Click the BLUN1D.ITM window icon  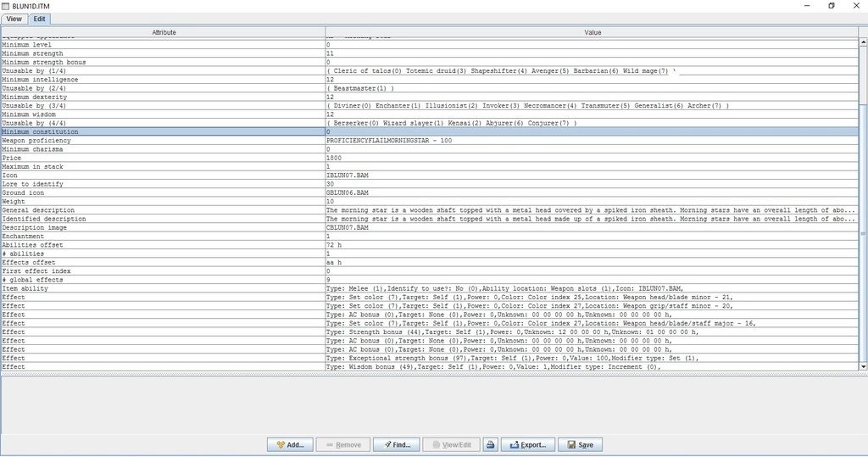coord(6,5)
